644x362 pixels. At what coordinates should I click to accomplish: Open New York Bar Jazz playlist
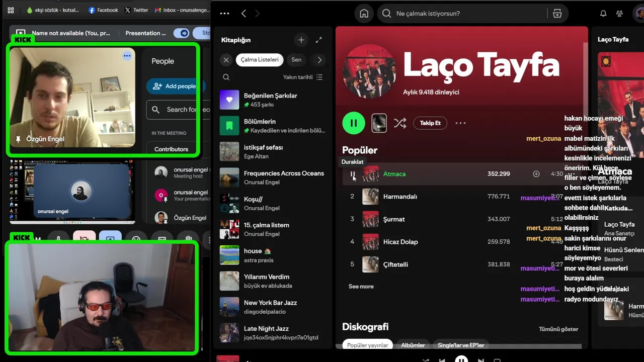[x=273, y=307]
